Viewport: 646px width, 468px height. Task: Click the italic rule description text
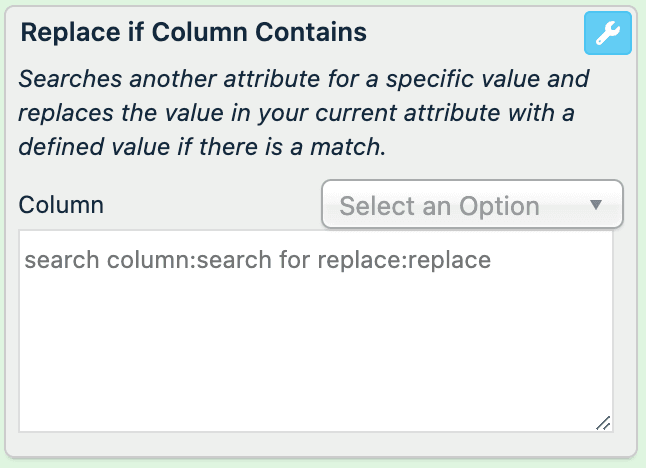(x=300, y=112)
